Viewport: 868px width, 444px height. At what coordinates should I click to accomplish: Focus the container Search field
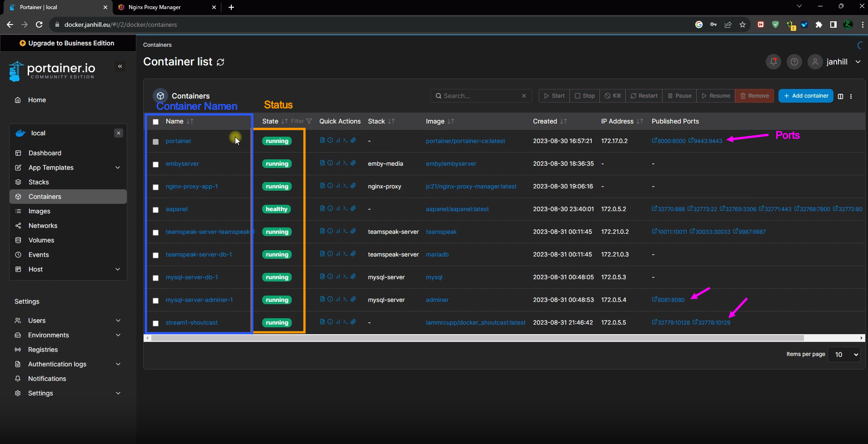[x=481, y=96]
